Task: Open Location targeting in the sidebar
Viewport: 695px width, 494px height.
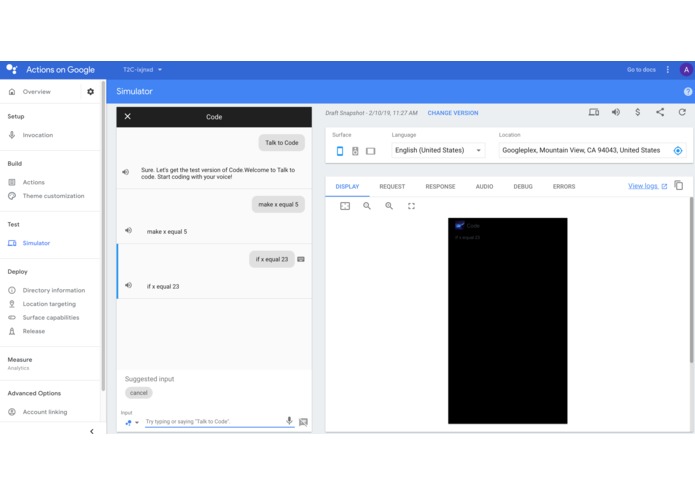Action: tap(51, 304)
